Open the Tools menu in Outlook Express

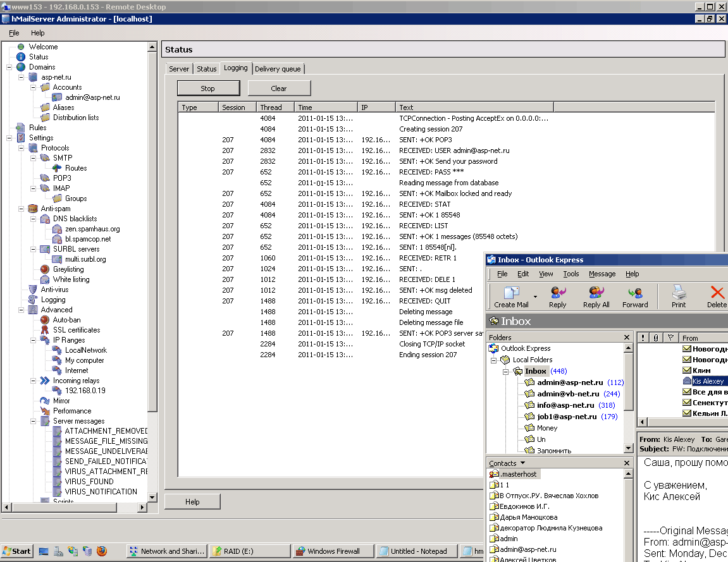tap(571, 274)
